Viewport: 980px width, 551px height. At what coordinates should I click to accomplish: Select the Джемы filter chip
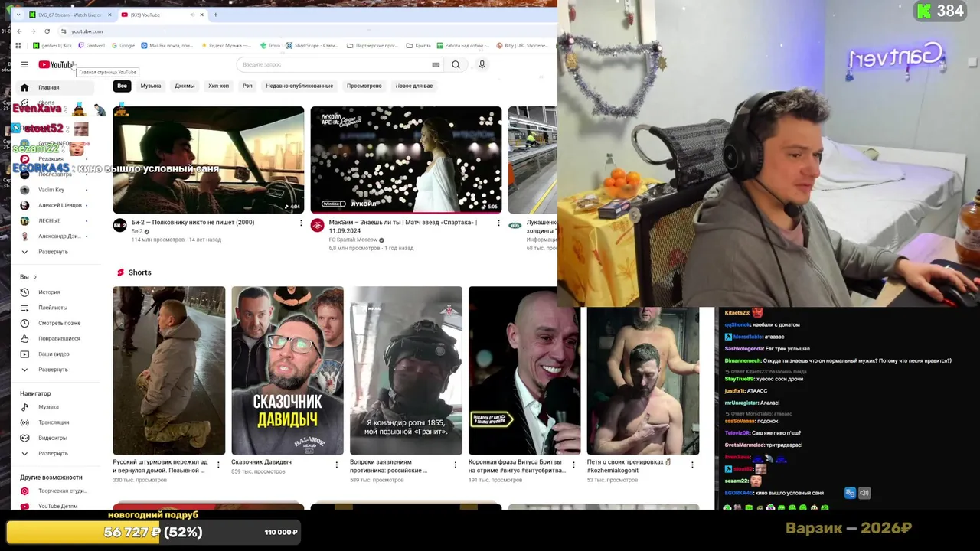[185, 86]
